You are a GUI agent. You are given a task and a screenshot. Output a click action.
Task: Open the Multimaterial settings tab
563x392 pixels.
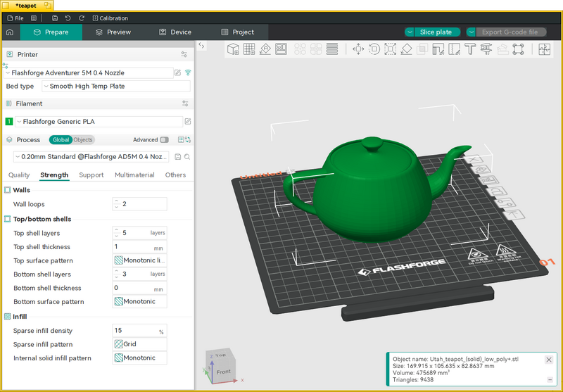pyautogui.click(x=134, y=175)
